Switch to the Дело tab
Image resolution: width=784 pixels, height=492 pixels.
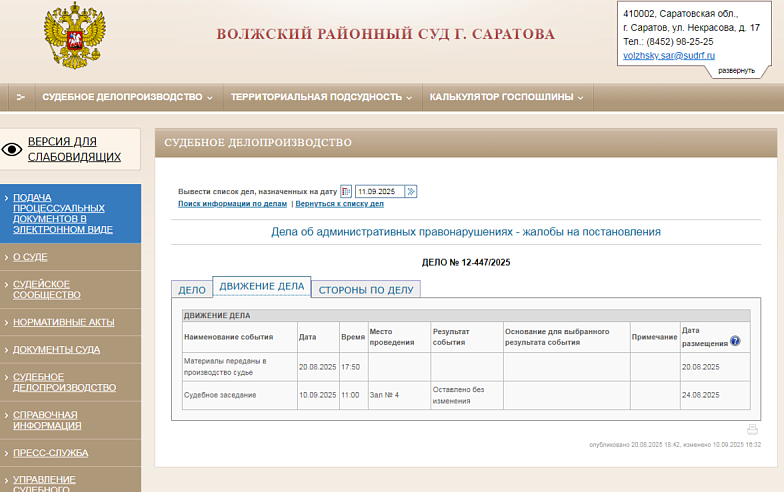(192, 290)
